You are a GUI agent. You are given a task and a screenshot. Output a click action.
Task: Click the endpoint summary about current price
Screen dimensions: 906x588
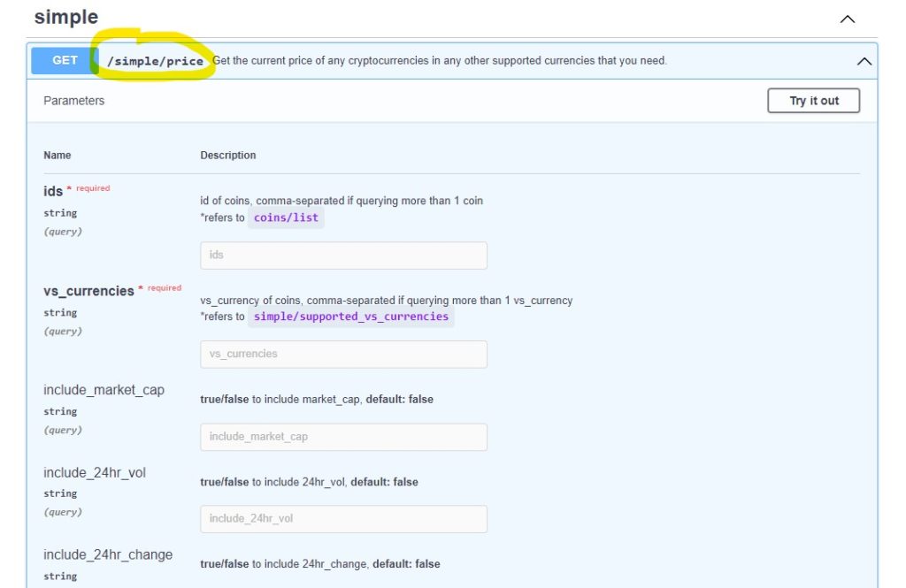[440, 61]
